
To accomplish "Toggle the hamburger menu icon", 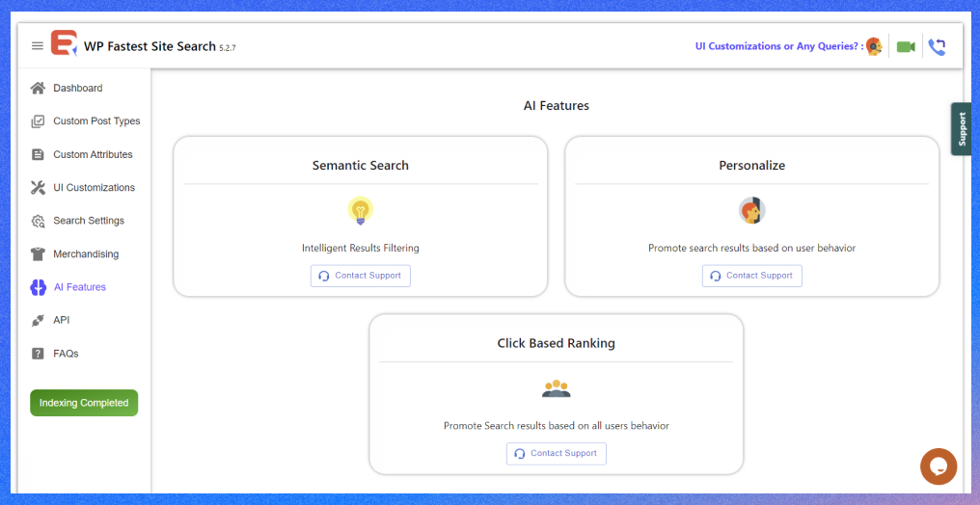I will 38,46.
